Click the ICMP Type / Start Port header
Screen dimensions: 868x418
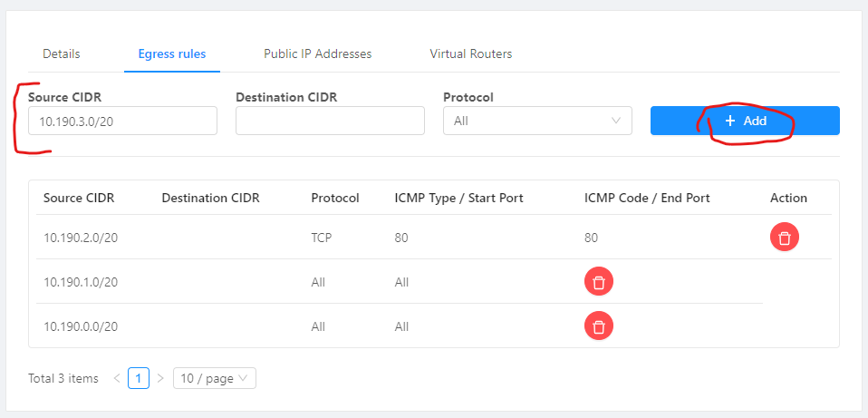458,198
